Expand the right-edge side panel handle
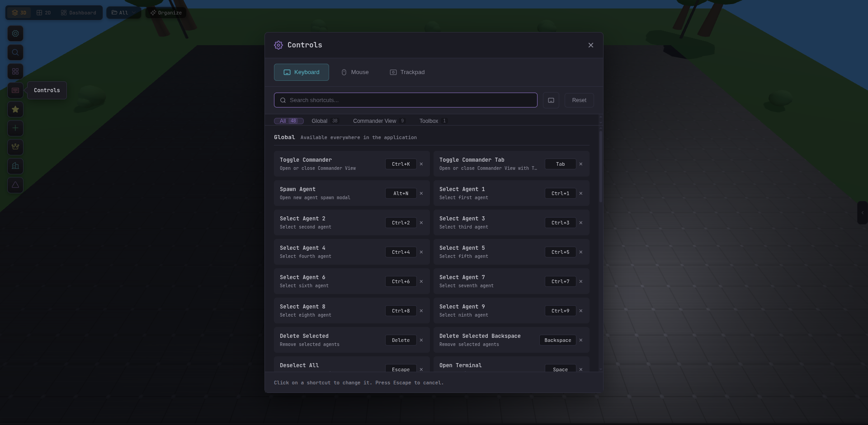868x425 pixels. 863,213
